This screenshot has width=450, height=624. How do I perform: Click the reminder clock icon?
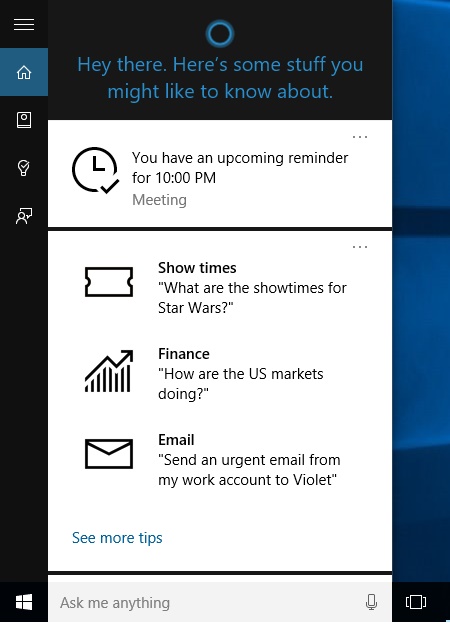click(x=95, y=170)
